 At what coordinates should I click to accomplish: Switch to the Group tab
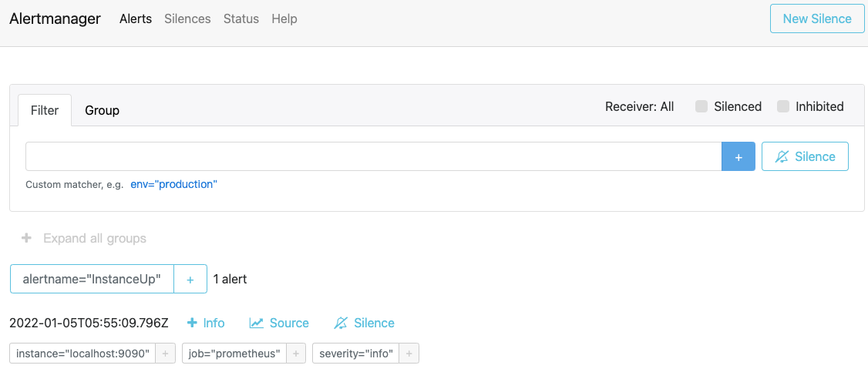click(x=102, y=110)
